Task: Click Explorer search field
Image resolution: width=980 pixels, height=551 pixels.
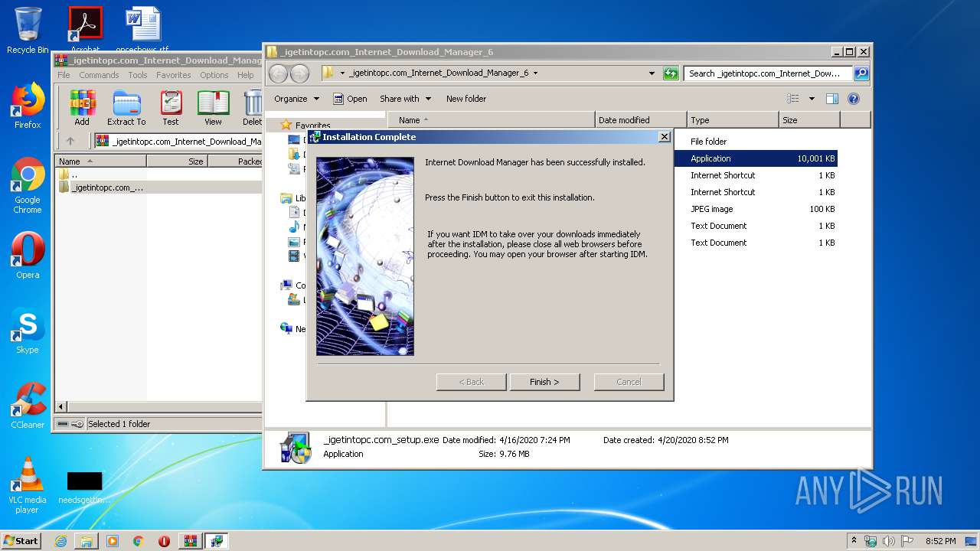Action: pyautogui.click(x=768, y=73)
